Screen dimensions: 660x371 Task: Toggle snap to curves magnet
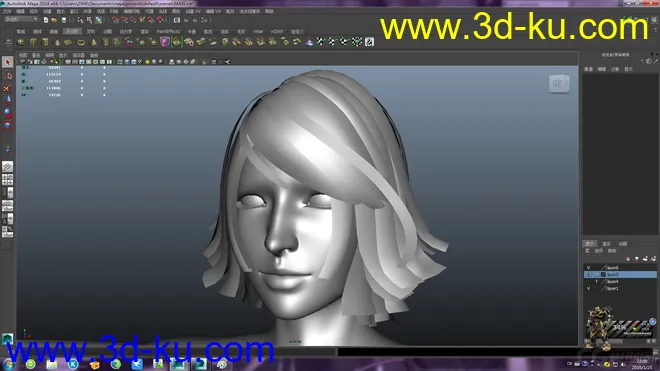coord(124,20)
